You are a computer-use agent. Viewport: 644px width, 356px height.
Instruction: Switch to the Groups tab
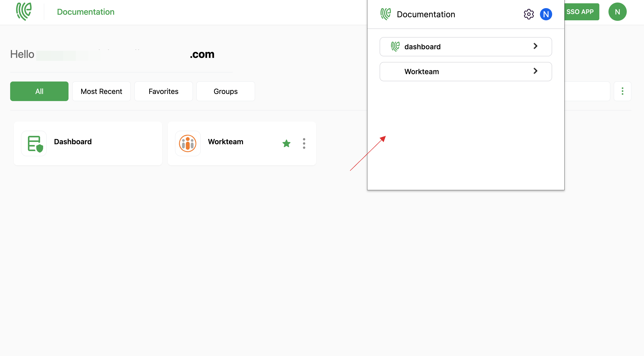[226, 91]
